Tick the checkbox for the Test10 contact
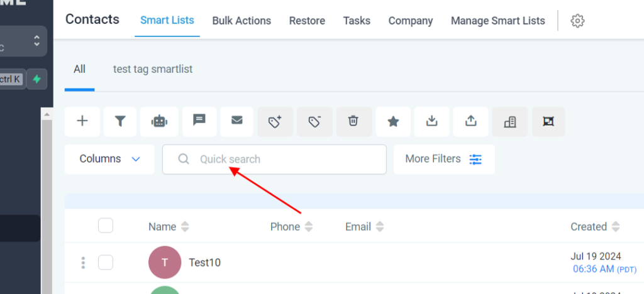644x294 pixels. coord(106,262)
